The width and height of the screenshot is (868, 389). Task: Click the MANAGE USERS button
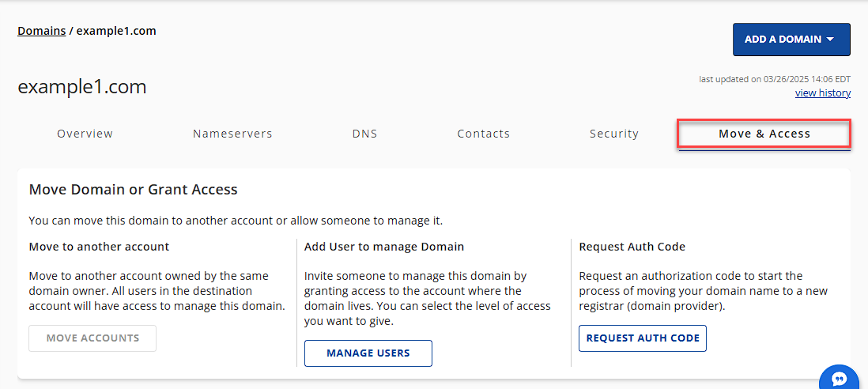[368, 353]
